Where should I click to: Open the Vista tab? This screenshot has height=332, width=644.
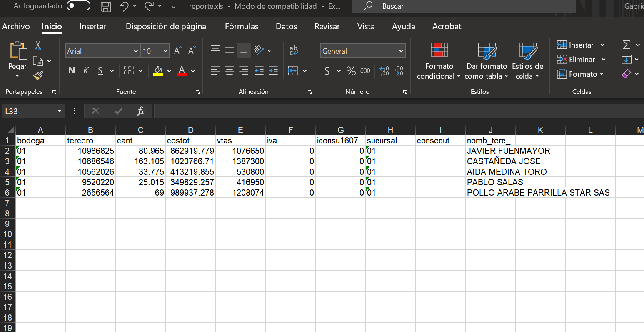(366, 26)
